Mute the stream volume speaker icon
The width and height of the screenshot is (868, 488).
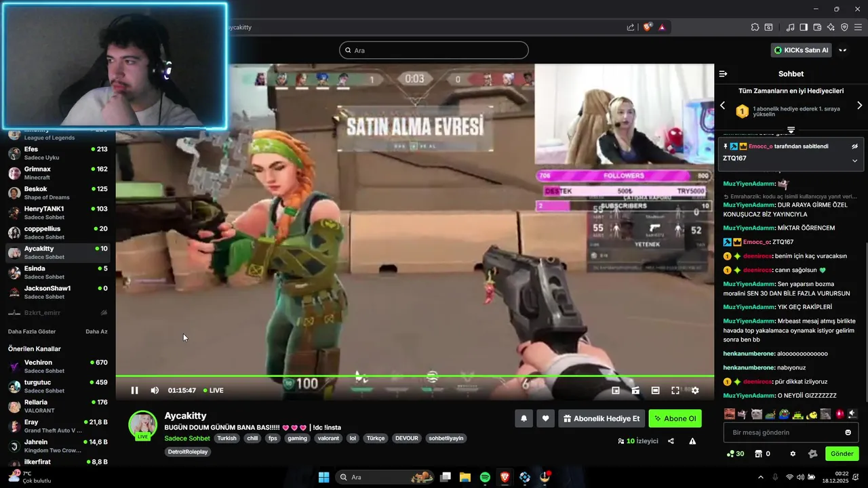coord(155,390)
